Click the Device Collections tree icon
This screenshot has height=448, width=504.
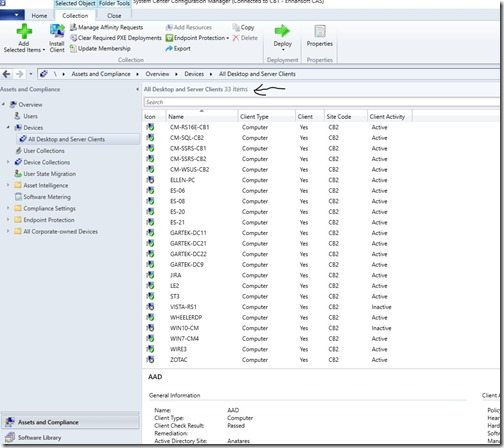[18, 162]
